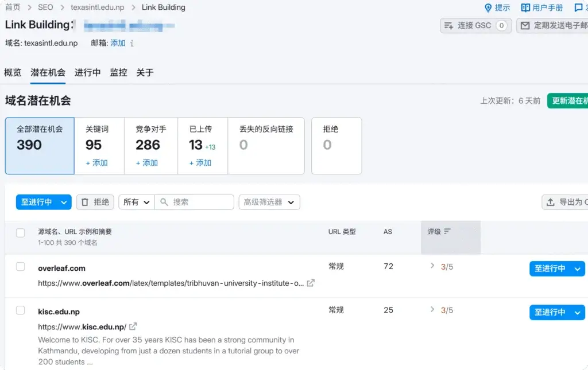Click the trash icon on 拒绝 button
This screenshot has height=370, width=588.
85,202
